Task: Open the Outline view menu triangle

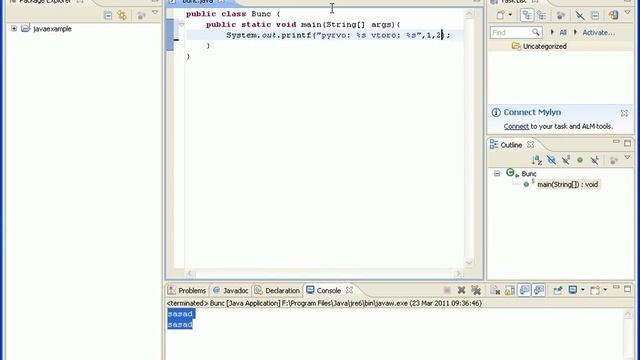Action: pos(628,158)
